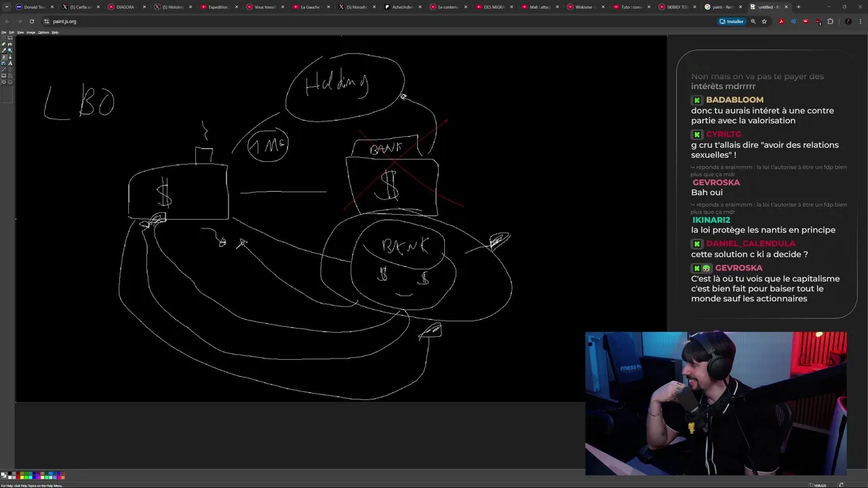Viewport: 868px width, 488px height.
Task: Click the foreground/background color indicator box
Action: pyautogui.click(x=3, y=475)
